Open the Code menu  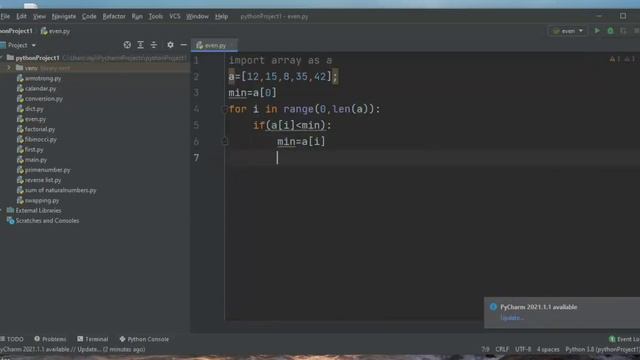pos(89,17)
